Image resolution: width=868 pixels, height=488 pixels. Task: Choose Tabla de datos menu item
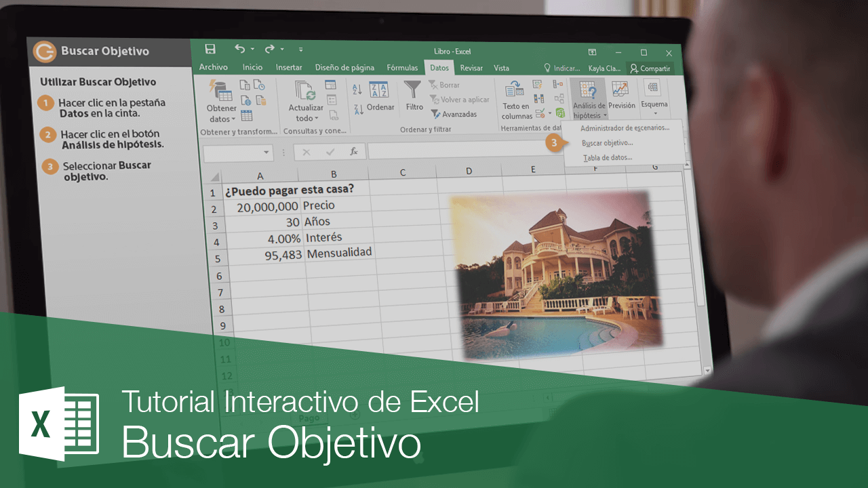pos(608,158)
